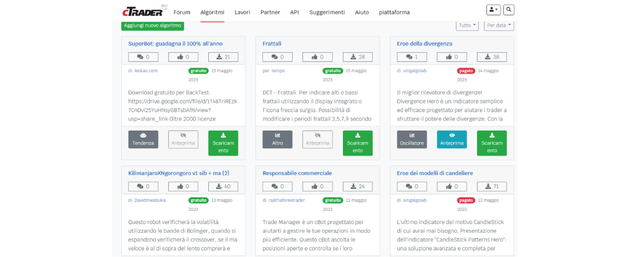Click downloads count 24 on Responsabile commerciale
The image size is (644, 257).
pos(358,187)
